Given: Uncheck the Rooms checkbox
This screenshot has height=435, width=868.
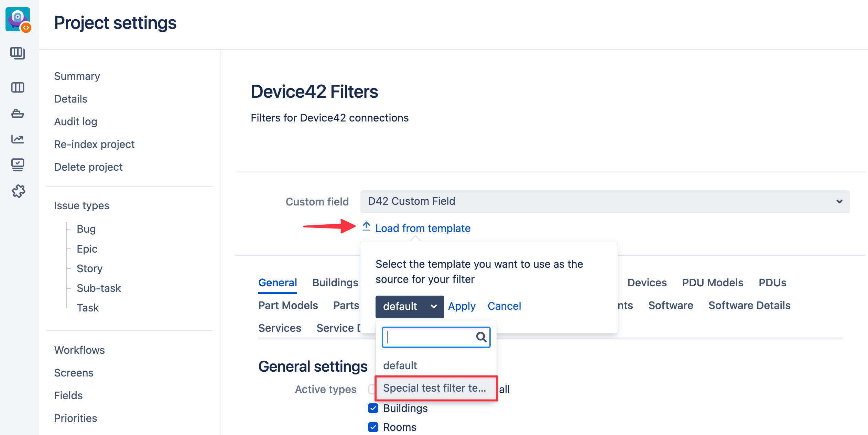Looking at the screenshot, I should (x=373, y=427).
